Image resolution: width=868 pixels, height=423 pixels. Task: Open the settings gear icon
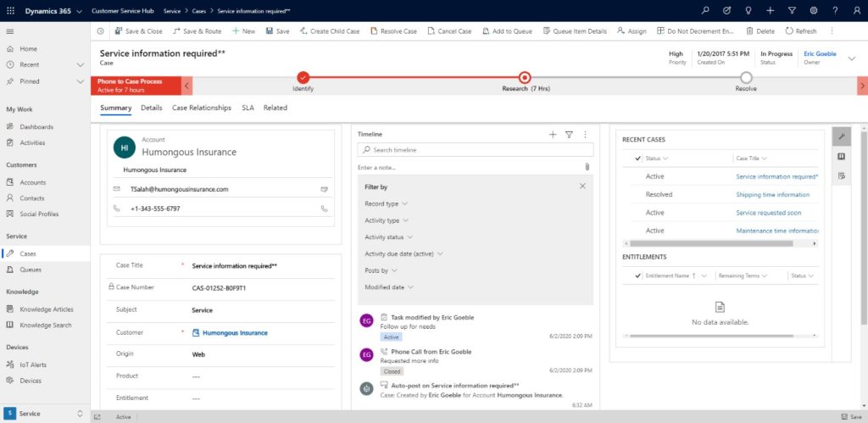tap(814, 10)
